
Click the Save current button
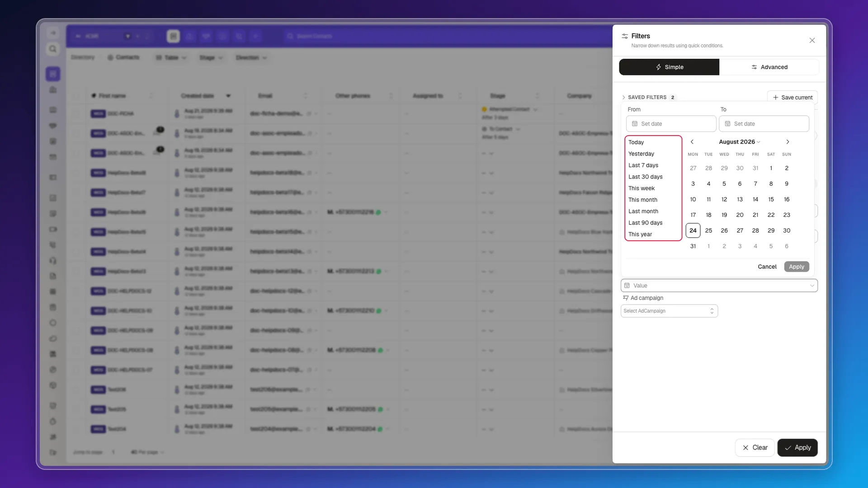pos(793,97)
